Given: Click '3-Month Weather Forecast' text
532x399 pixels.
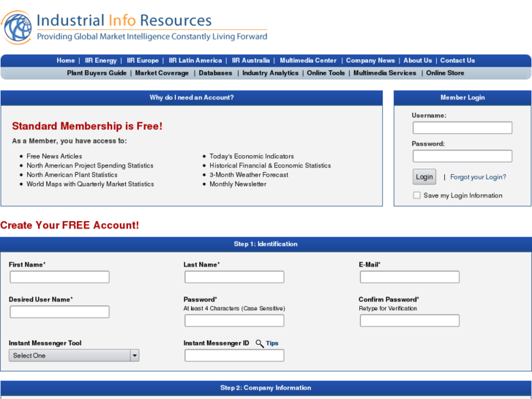Looking at the screenshot, I should (x=249, y=174).
